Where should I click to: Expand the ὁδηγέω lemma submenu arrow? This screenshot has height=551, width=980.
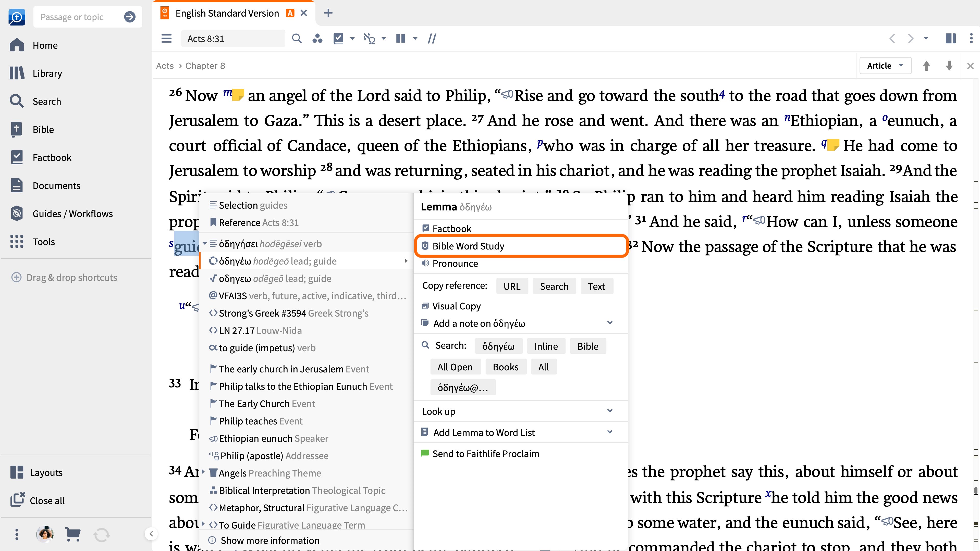click(406, 261)
